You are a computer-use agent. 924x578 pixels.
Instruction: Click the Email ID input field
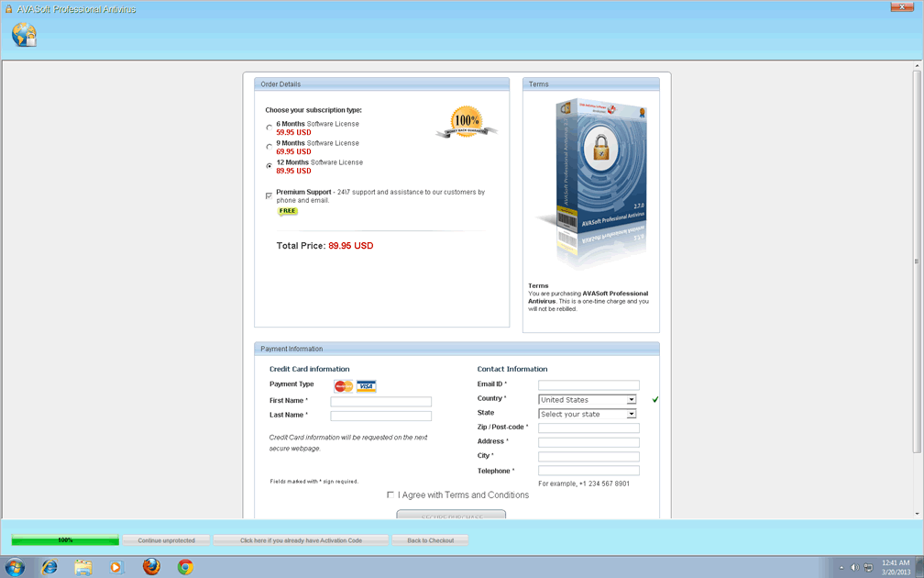tap(588, 385)
